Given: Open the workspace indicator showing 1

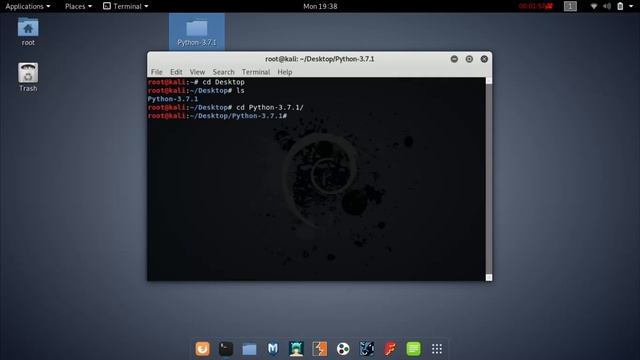Looking at the screenshot, I should [x=570, y=6].
